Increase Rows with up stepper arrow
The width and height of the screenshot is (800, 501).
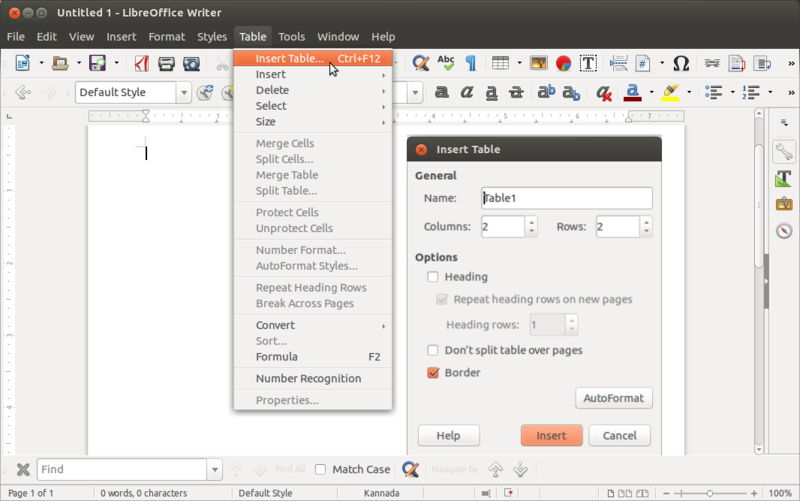tap(646, 222)
